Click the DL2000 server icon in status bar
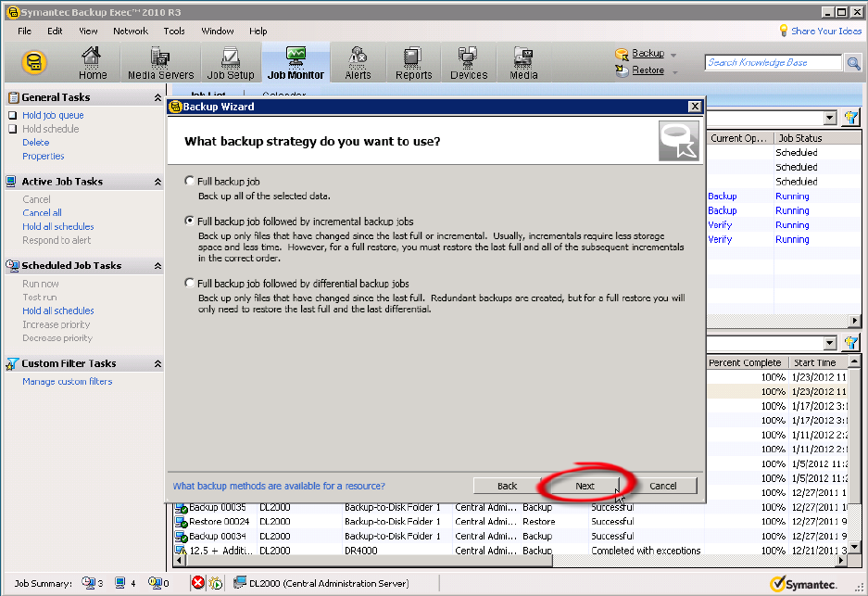The image size is (868, 596). click(239, 583)
